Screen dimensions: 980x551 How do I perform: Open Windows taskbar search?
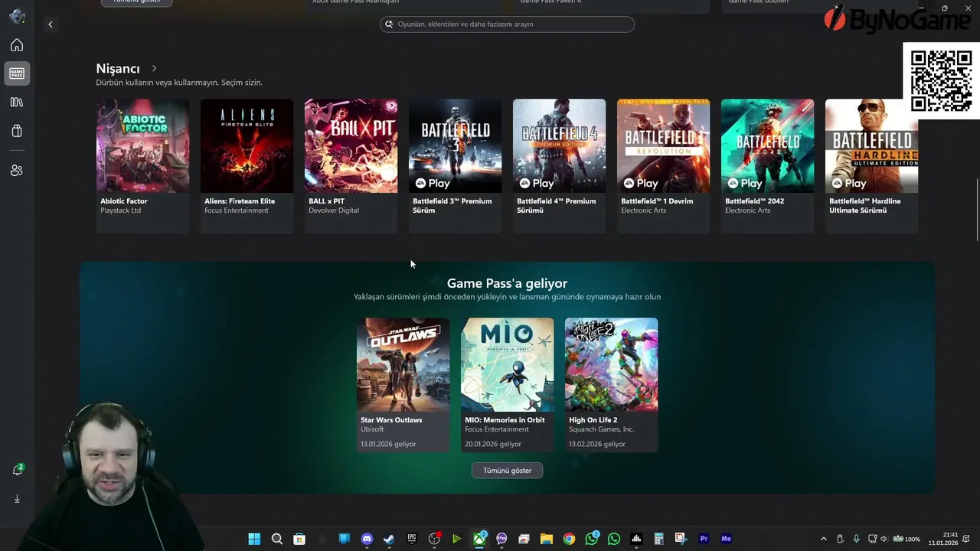[277, 539]
